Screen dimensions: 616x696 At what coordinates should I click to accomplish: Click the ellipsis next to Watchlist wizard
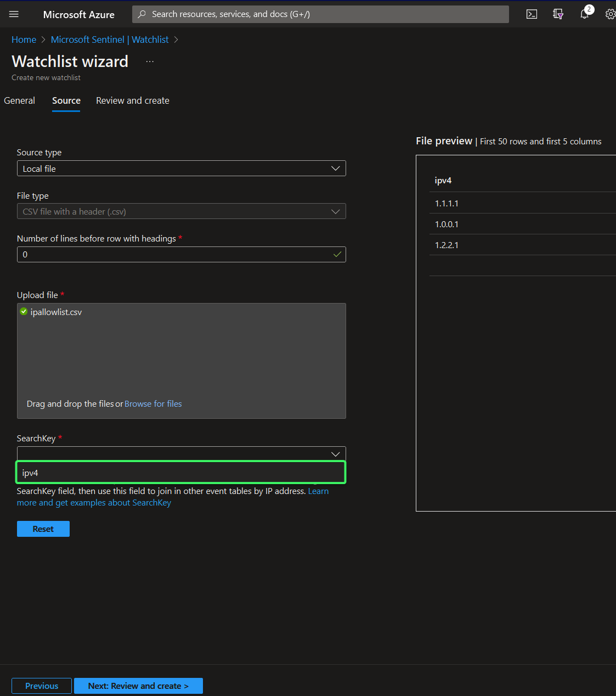tap(150, 61)
